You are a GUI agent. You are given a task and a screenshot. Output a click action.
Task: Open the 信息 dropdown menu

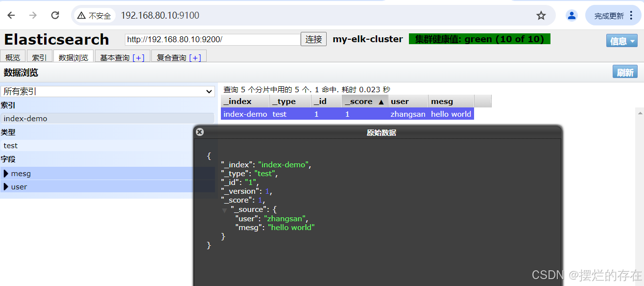(623, 41)
